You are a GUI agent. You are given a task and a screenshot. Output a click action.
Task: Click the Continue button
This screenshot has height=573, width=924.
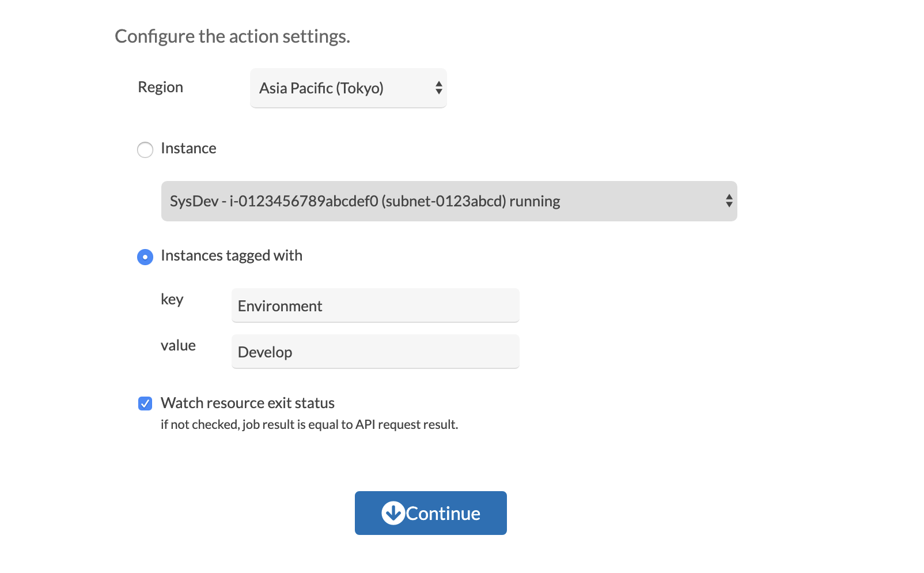click(x=430, y=512)
